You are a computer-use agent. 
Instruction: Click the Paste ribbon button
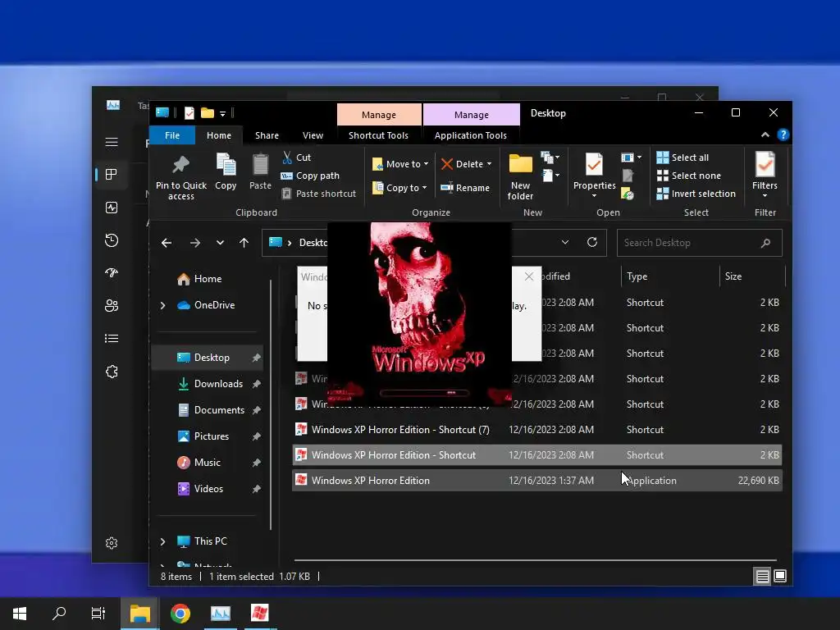point(260,171)
